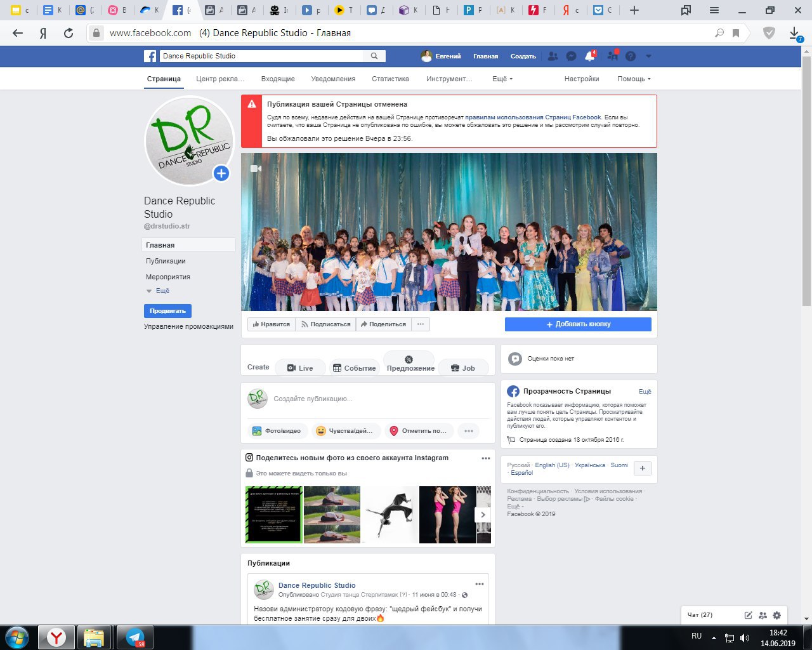Click Facebook search input field

tap(262, 56)
